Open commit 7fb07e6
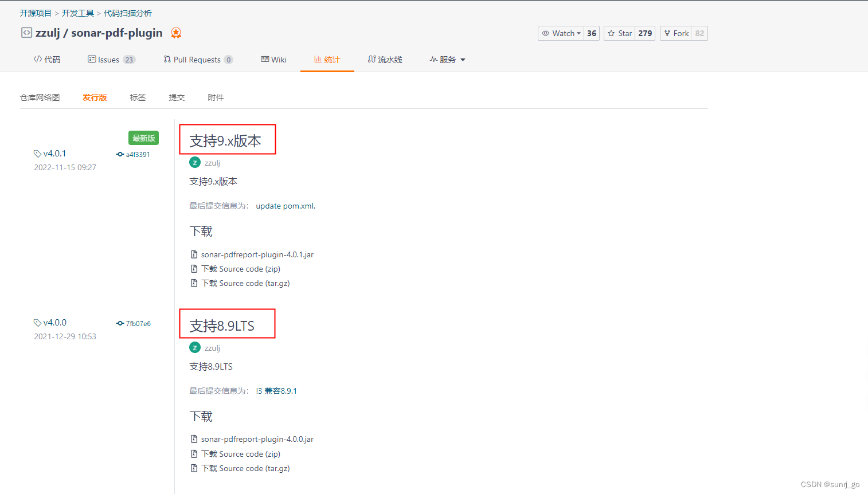 pyautogui.click(x=138, y=323)
